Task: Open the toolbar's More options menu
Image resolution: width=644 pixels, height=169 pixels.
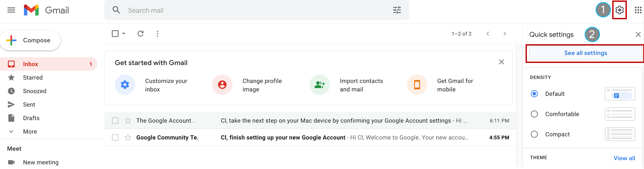Action: [157, 34]
